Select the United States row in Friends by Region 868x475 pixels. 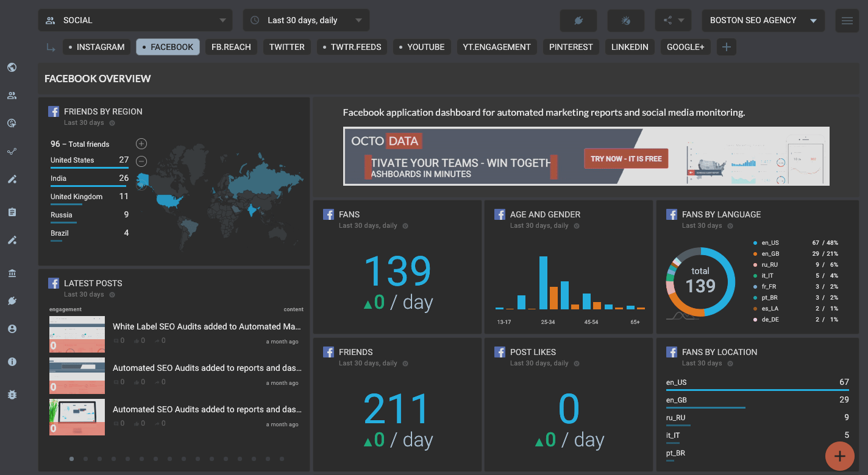[x=90, y=161]
